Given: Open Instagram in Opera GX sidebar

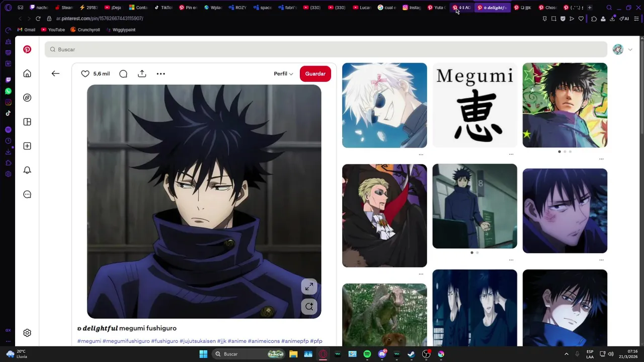Looking at the screenshot, I should [8, 102].
